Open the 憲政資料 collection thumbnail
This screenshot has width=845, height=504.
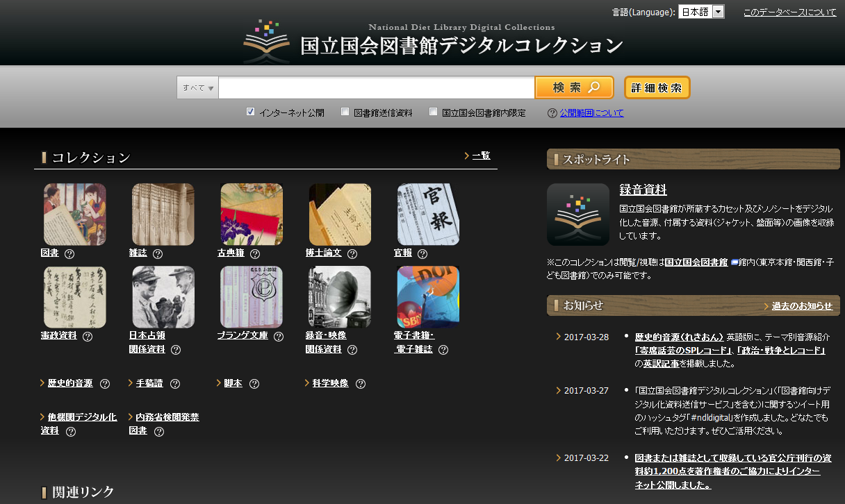(75, 297)
